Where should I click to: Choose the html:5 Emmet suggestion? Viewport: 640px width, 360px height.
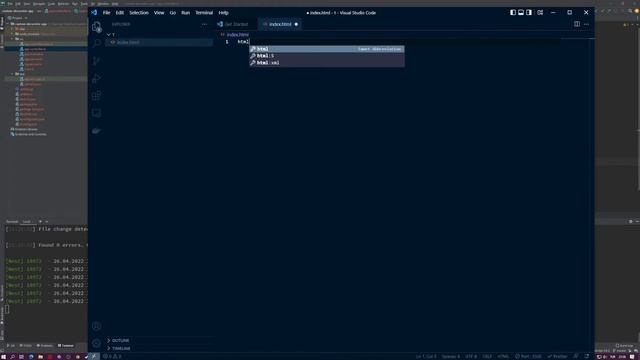327,56
